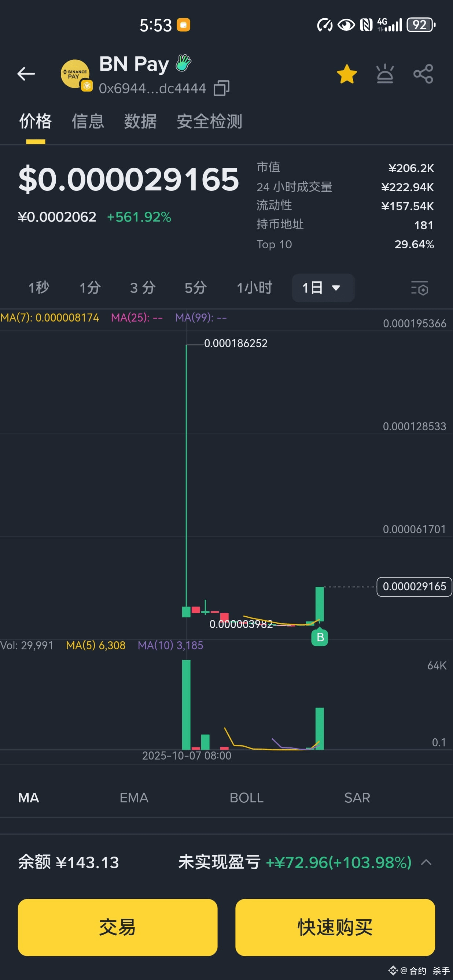Select the EMA indicator

click(x=134, y=798)
